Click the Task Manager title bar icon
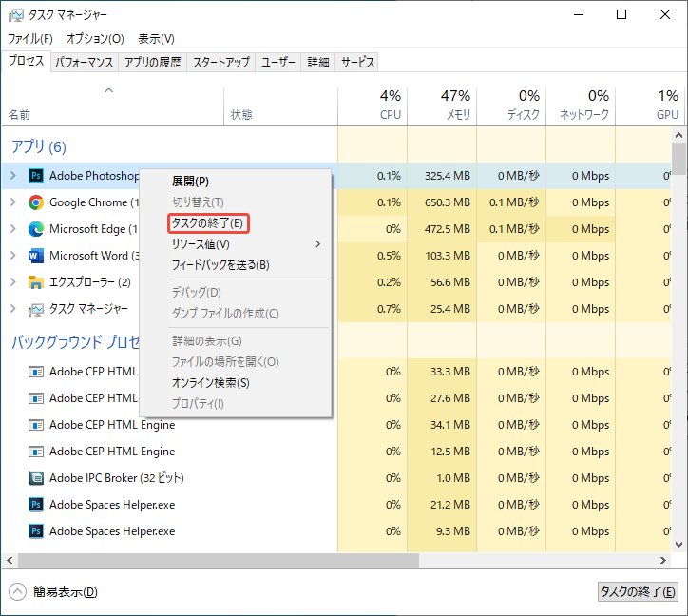 pyautogui.click(x=16, y=15)
